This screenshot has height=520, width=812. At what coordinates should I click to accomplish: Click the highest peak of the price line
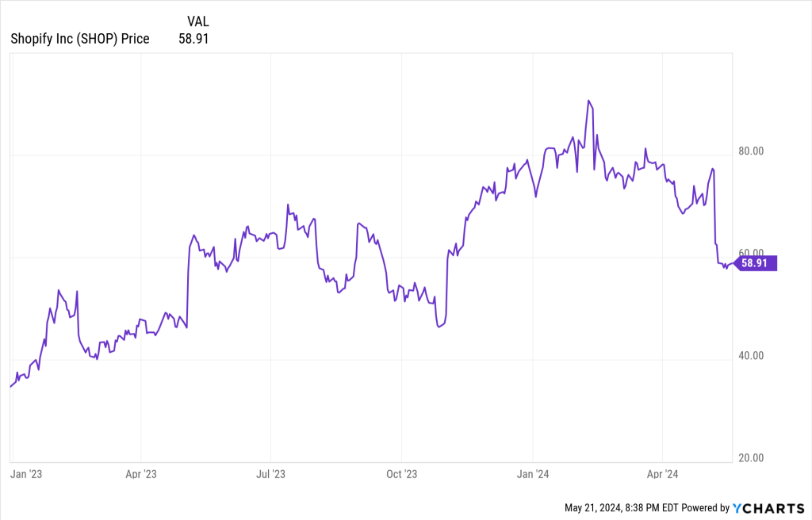[x=588, y=101]
